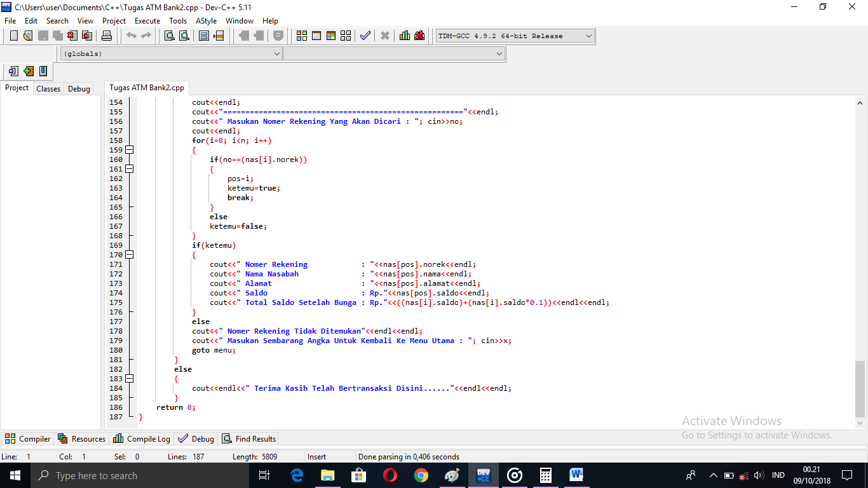Viewport: 868px width, 488px height.
Task: Abort compilation with the red X icon
Action: [384, 36]
